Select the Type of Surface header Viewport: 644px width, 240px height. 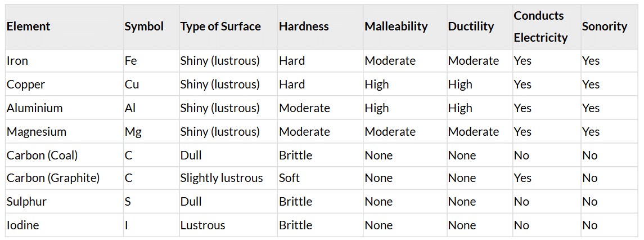(220, 26)
